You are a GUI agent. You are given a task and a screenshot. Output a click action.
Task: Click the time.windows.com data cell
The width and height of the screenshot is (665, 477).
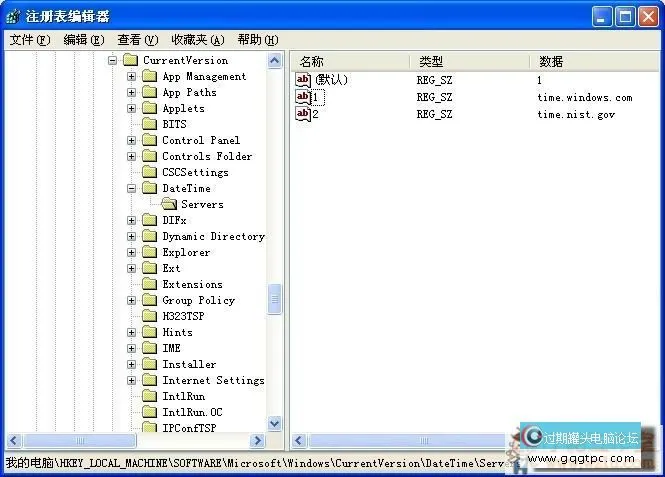pos(585,98)
